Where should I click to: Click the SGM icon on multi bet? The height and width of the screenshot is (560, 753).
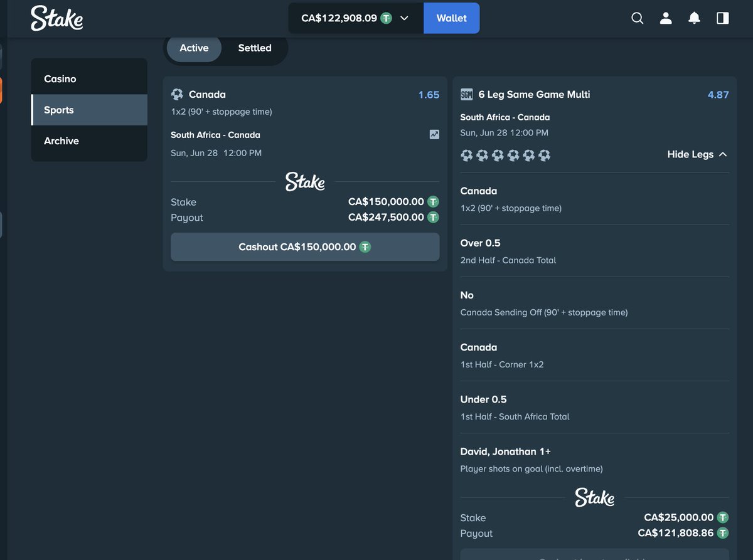tap(466, 95)
